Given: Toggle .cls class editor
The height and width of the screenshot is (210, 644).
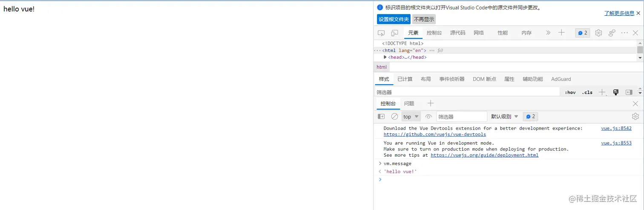Looking at the screenshot, I should click(587, 92).
